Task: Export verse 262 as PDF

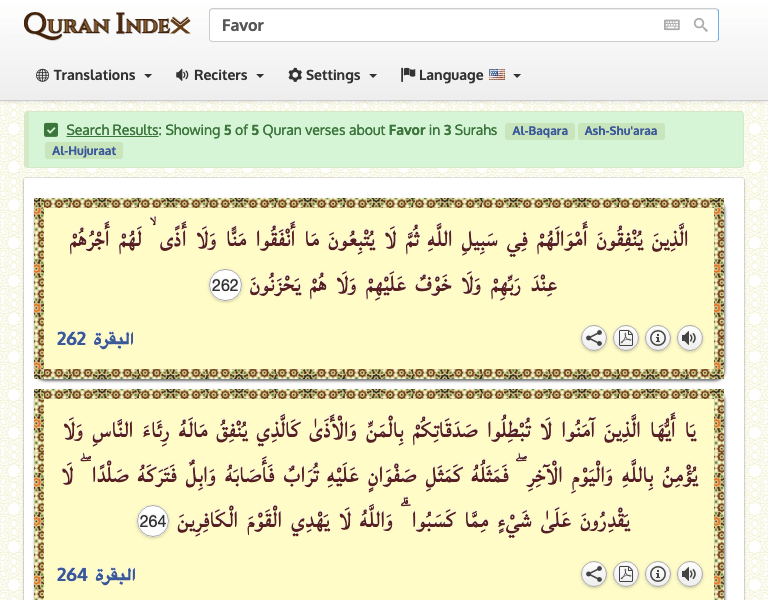Action: [x=626, y=338]
